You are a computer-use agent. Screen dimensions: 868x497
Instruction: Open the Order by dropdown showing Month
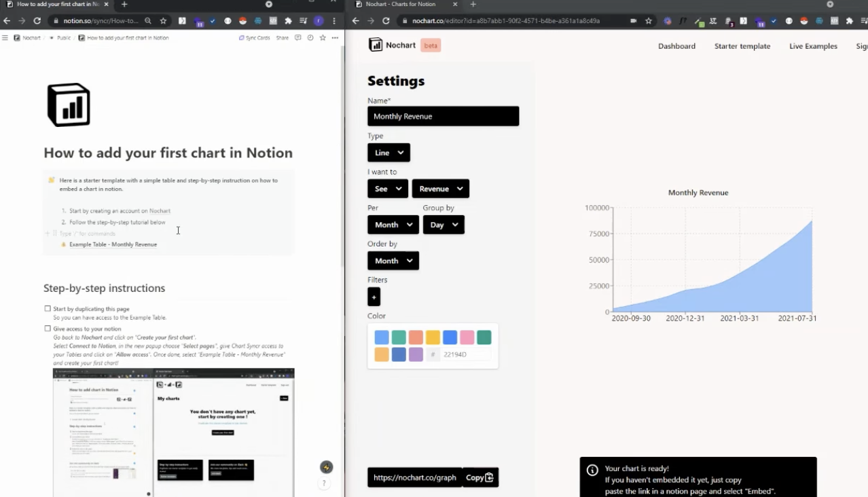click(393, 261)
